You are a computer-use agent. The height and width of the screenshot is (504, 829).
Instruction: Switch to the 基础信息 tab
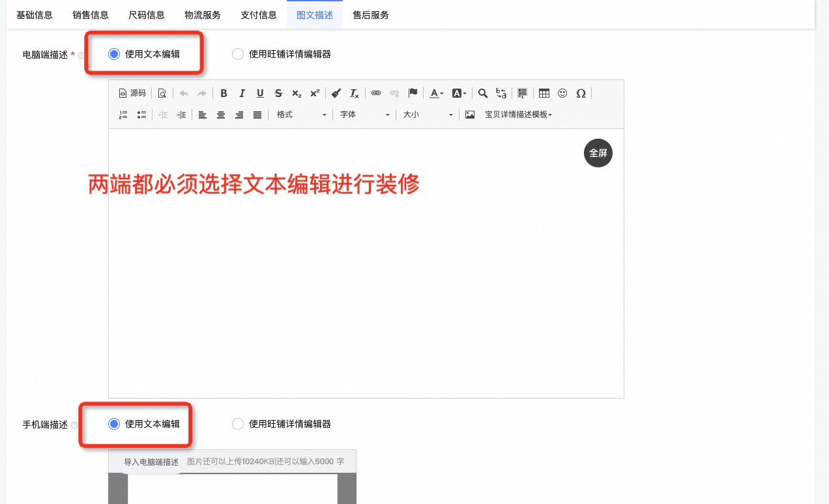(x=35, y=15)
